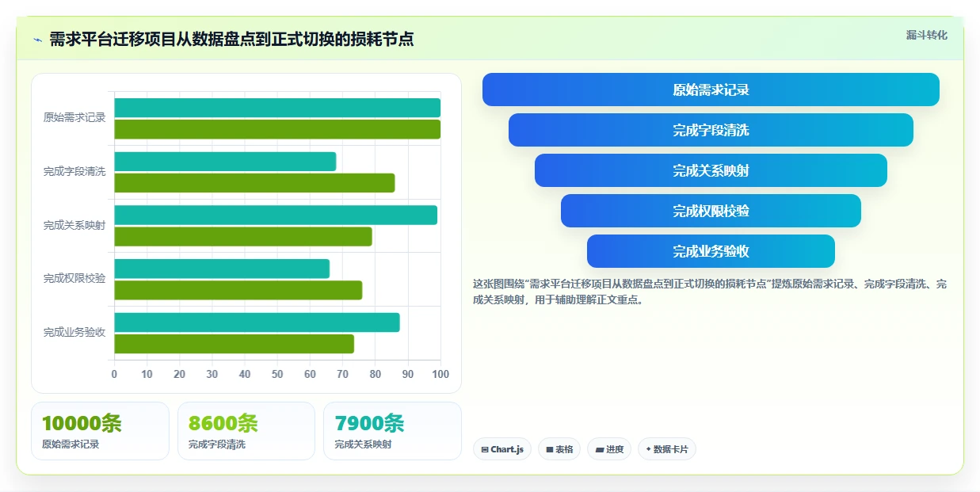Click the sparkle icon in 数据卡片 chip
This screenshot has height=492, width=980.
[x=648, y=449]
